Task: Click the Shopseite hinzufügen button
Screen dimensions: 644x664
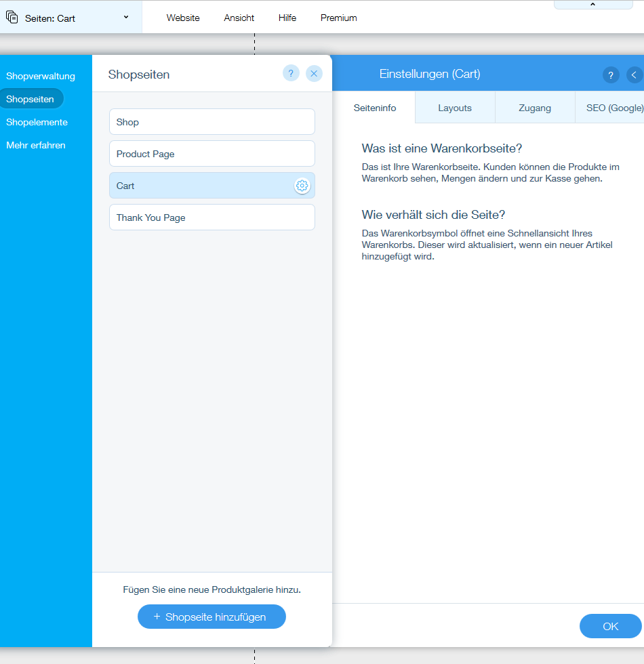Action: tap(212, 617)
